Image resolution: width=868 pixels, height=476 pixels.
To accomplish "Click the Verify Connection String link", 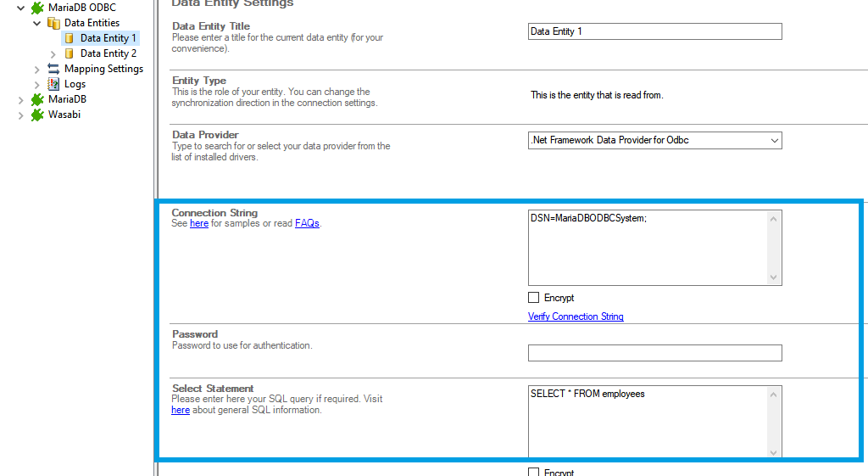I will pyautogui.click(x=576, y=316).
